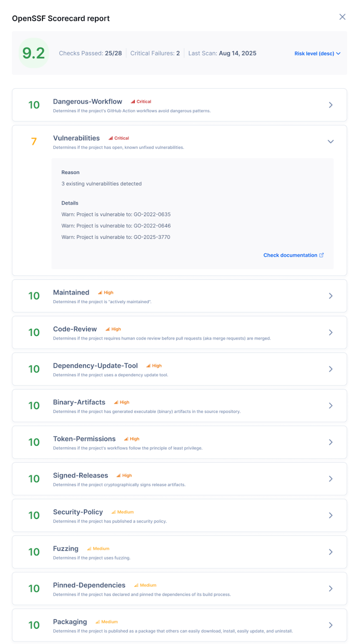
Task: Click the Dependency-Update-Tool row chevron
Action: tap(330, 369)
